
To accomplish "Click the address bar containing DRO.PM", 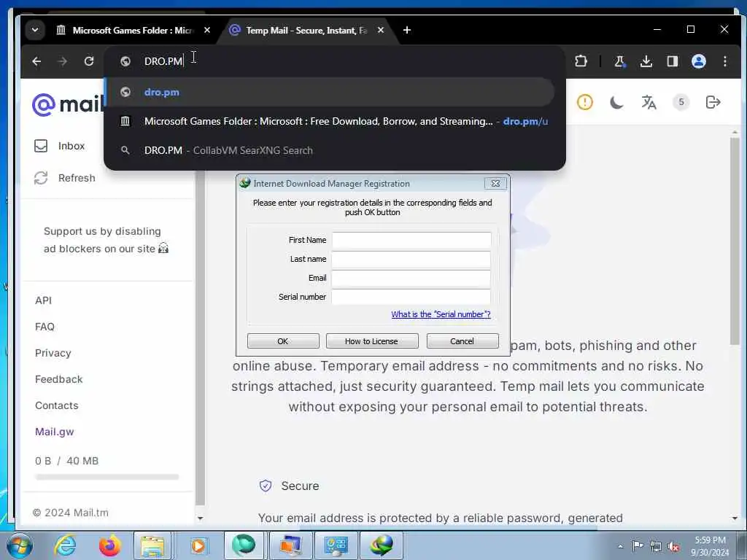I will click(333, 61).
